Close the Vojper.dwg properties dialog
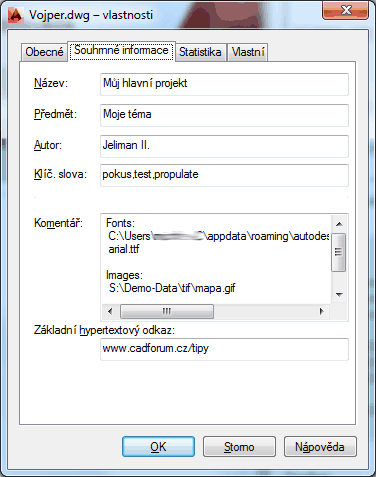This screenshot has height=477, width=376. click(x=346, y=11)
